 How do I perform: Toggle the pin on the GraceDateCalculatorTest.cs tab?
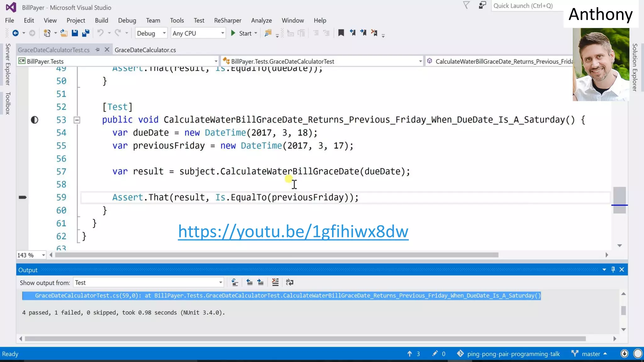pos(97,50)
